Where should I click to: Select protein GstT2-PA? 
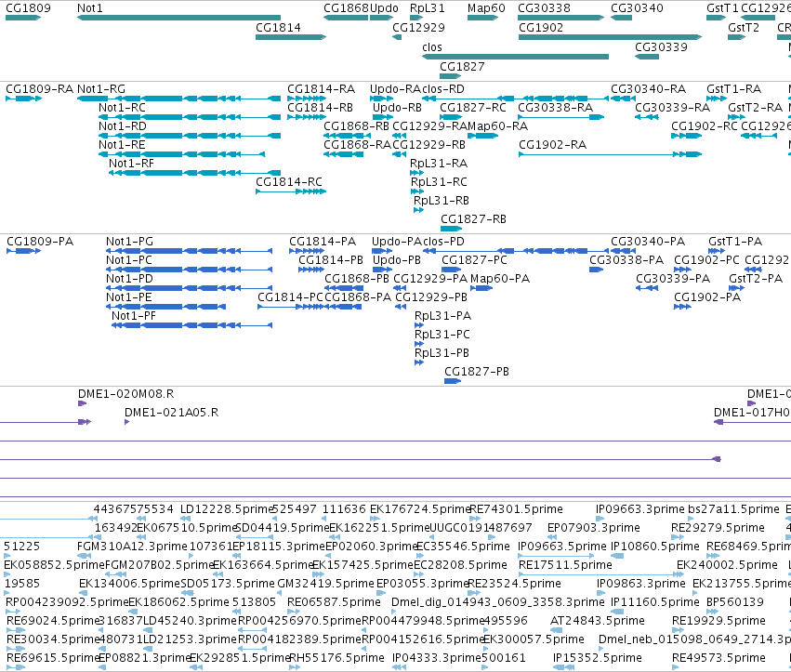pyautogui.click(x=736, y=288)
